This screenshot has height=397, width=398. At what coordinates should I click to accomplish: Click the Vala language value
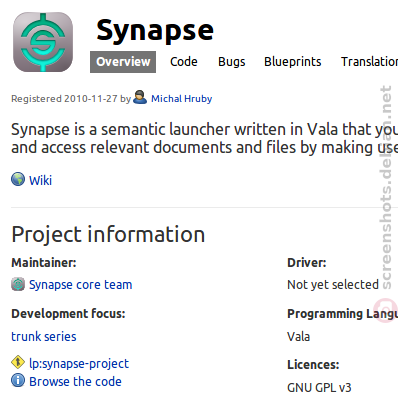point(298,336)
